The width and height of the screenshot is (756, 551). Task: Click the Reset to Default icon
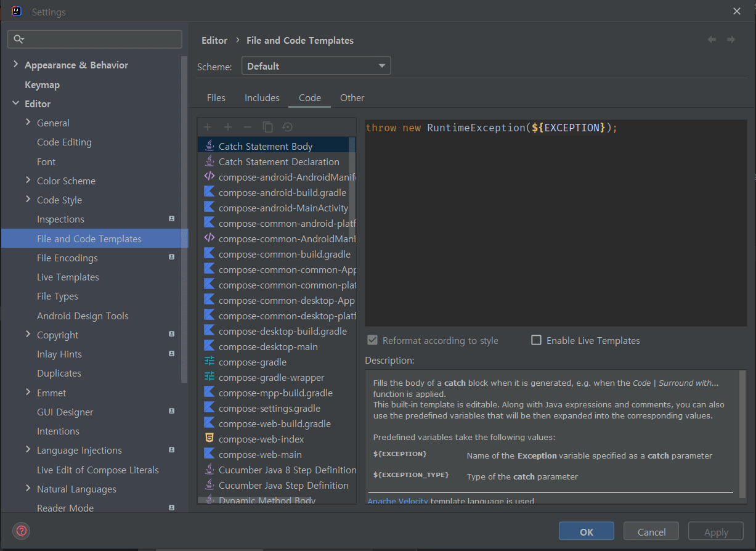[287, 127]
